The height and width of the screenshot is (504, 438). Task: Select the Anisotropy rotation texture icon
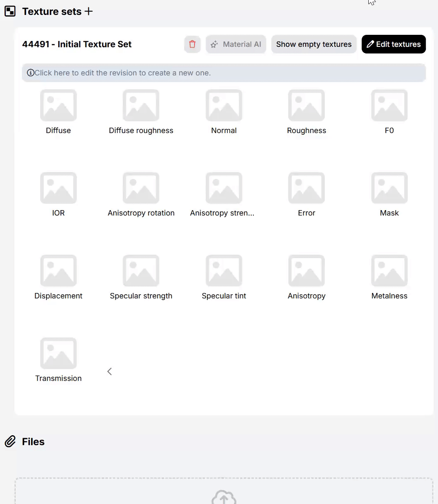pyautogui.click(x=141, y=188)
